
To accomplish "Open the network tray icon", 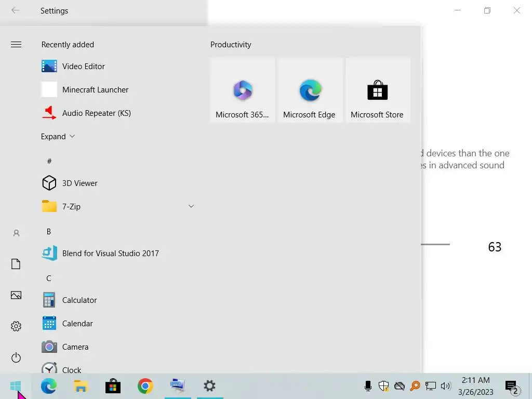I will 431,386.
